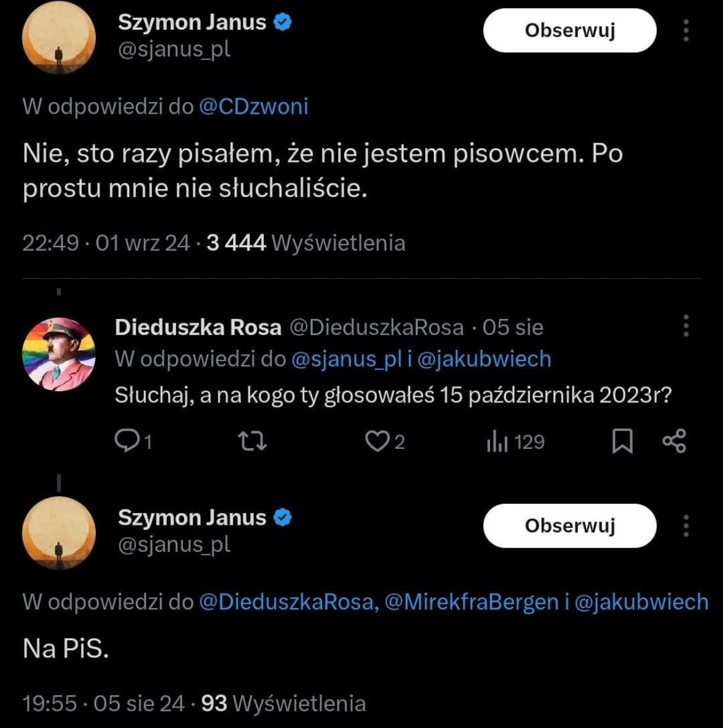This screenshot has height=728, width=723.
Task: Click the top Szymon Janus profile avatar
Action: [x=59, y=37]
